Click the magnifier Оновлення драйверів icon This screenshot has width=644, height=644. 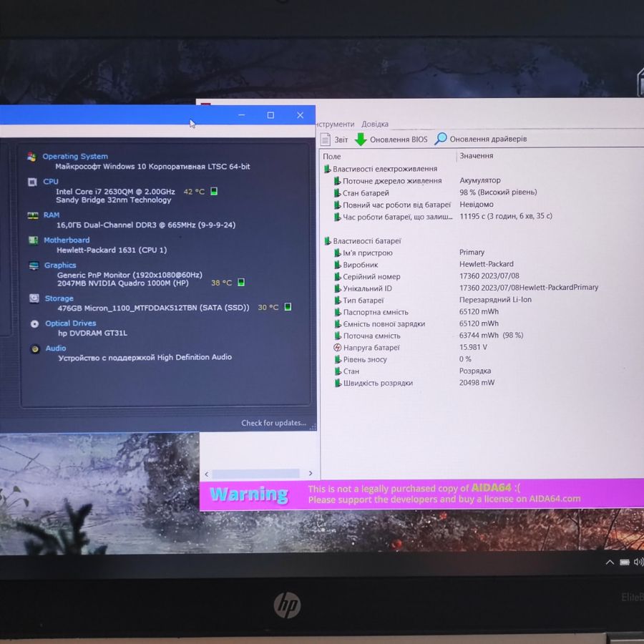[440, 138]
